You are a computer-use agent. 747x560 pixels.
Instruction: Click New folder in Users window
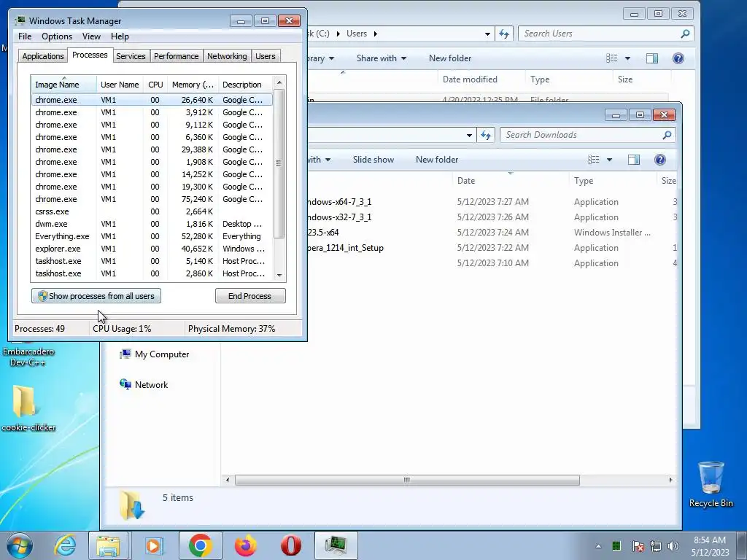tap(449, 58)
